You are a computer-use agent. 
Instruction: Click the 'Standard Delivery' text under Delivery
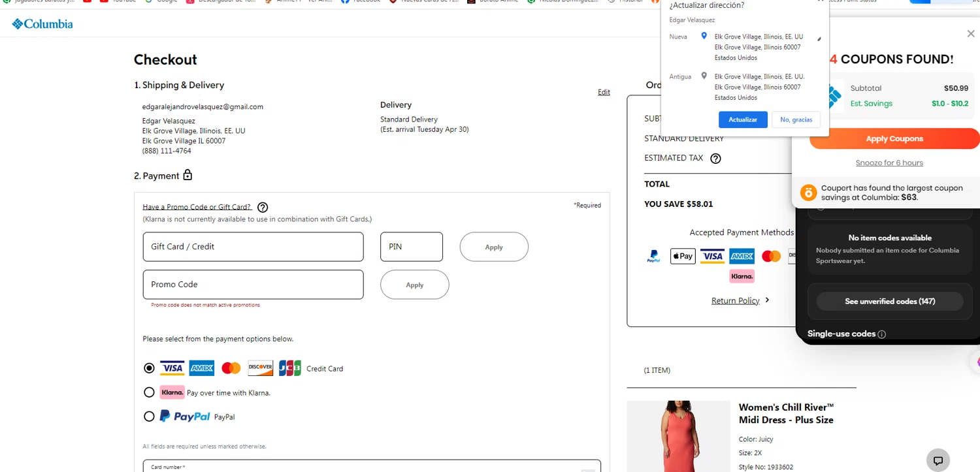(x=409, y=119)
